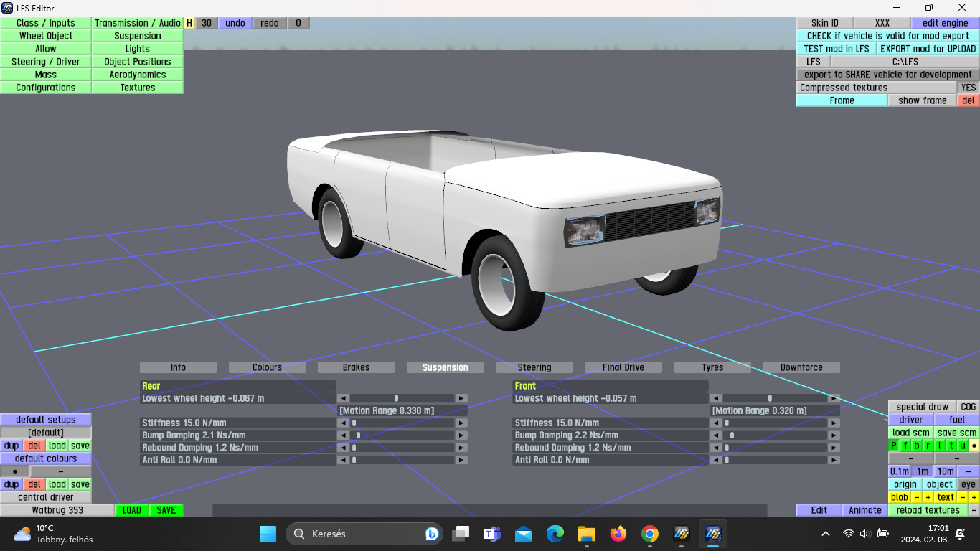Viewport: 980px width, 551px height.
Task: Check if vehicle is valid for mod export
Action: click(887, 36)
